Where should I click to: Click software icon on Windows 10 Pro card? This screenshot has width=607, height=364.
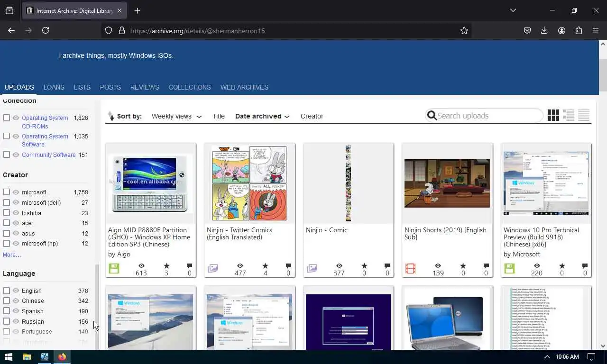click(x=509, y=268)
